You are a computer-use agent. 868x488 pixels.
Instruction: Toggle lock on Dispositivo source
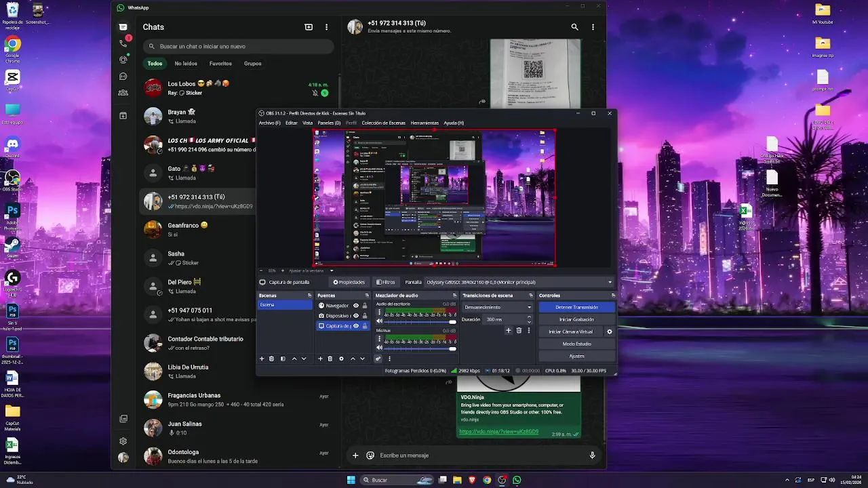(365, 316)
